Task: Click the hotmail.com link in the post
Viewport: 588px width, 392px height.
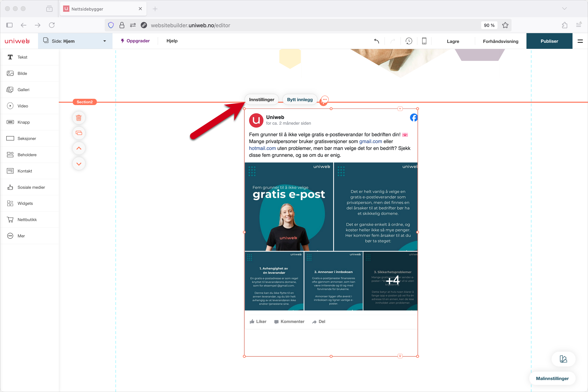Action: point(262,148)
